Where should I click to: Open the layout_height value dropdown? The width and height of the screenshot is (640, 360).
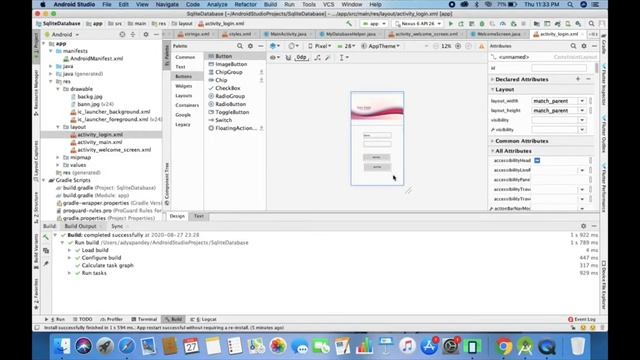pos(582,111)
